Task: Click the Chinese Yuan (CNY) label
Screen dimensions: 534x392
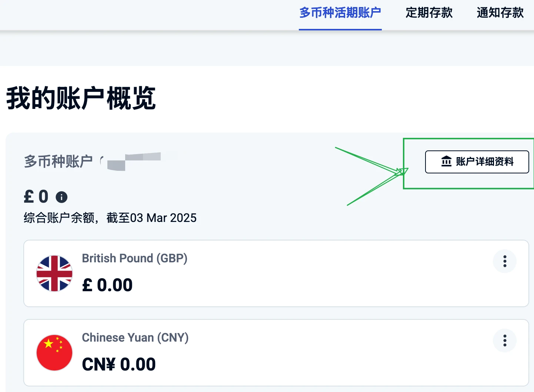Action: (136, 338)
